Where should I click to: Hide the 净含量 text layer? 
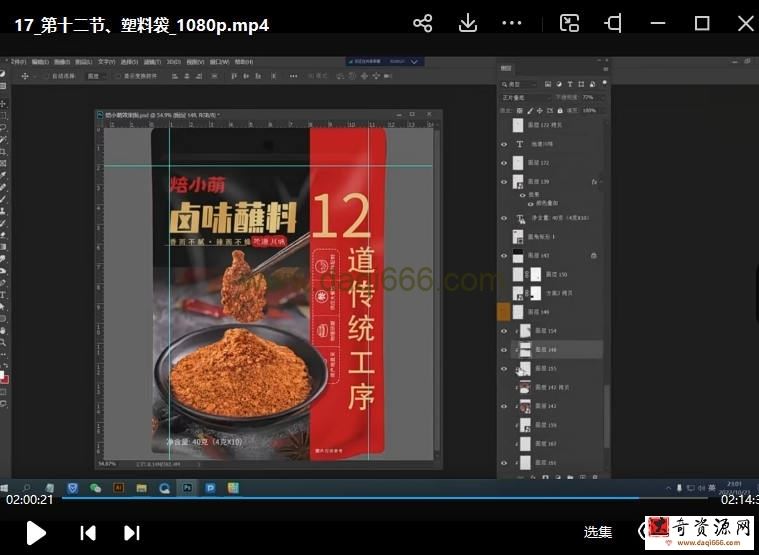pos(504,218)
